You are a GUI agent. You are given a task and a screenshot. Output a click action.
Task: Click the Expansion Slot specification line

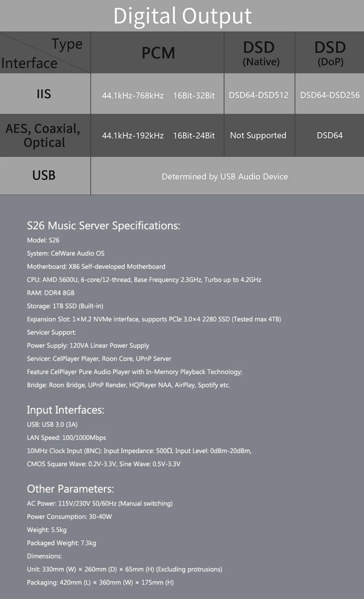[154, 319]
